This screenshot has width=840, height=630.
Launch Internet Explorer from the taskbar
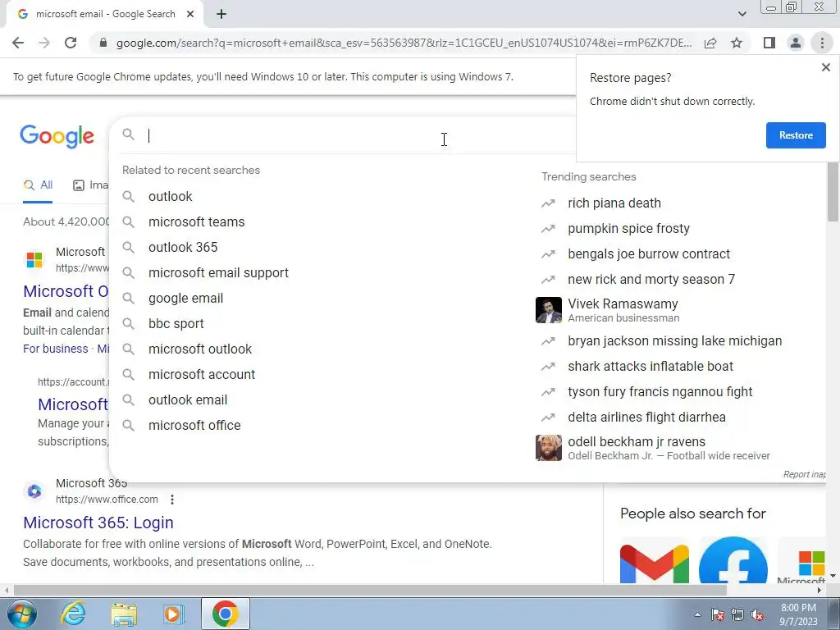[x=73, y=614]
